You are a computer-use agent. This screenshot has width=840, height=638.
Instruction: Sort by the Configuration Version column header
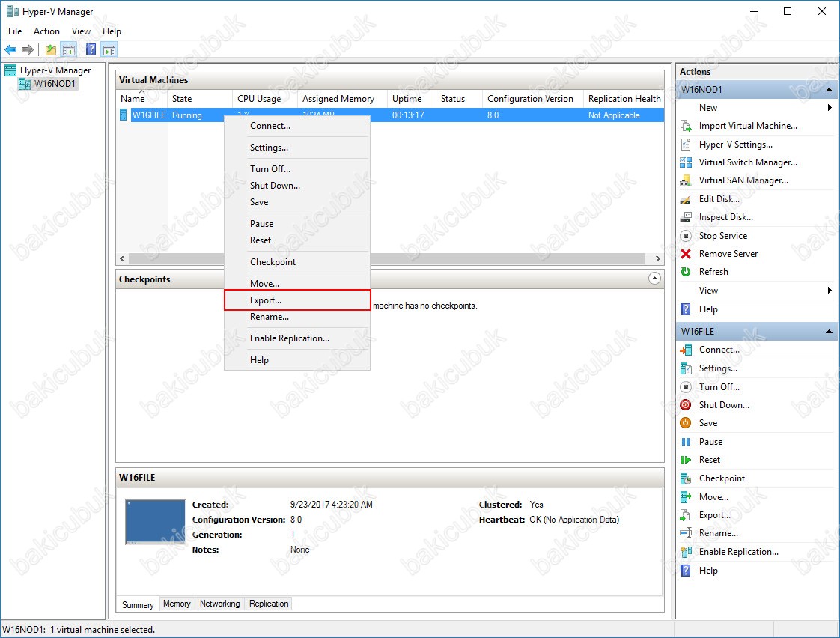coord(532,99)
